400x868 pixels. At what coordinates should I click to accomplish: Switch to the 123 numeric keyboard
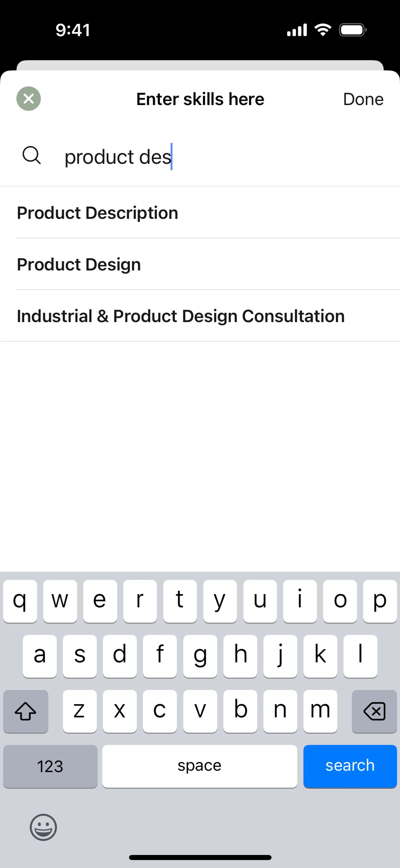pos(50,766)
